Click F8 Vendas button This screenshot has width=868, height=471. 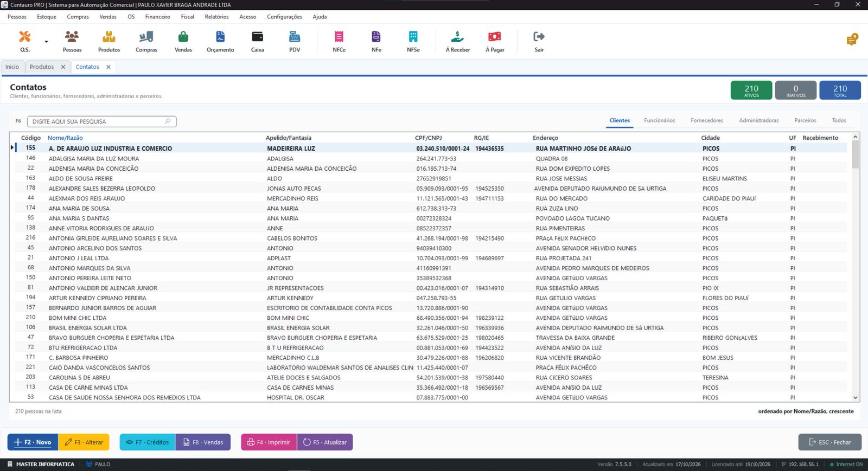[203, 442]
